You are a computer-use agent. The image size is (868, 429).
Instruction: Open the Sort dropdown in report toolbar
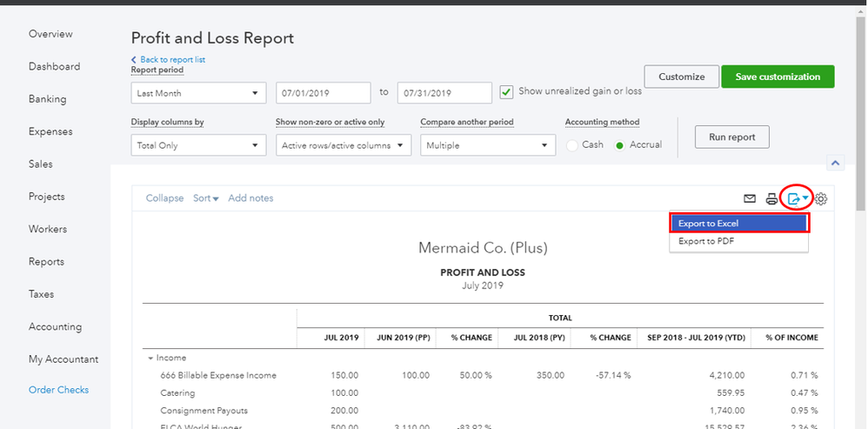(x=206, y=198)
